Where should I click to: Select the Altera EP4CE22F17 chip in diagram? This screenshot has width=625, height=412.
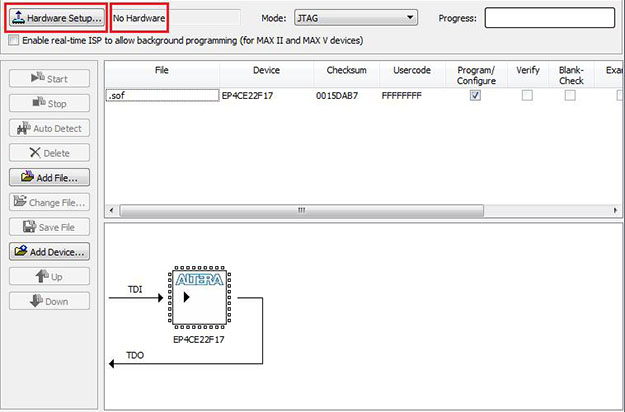click(200, 297)
